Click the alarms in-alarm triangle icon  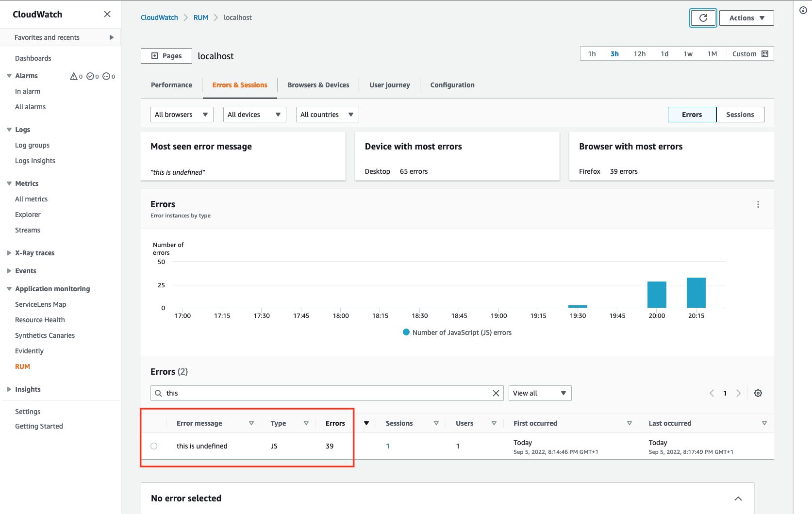coord(74,76)
